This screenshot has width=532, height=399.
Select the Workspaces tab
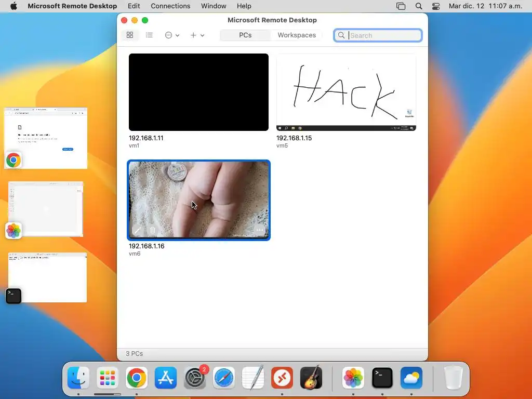tap(297, 35)
